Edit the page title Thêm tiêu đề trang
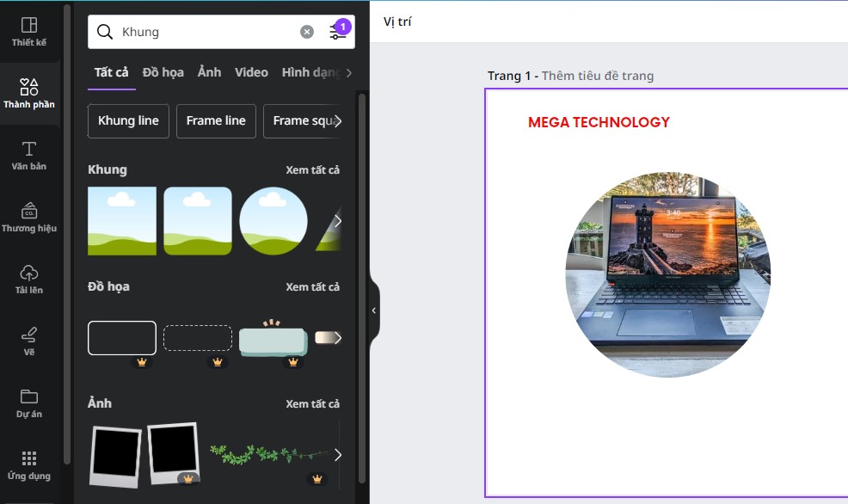This screenshot has width=848, height=504. pos(598,76)
